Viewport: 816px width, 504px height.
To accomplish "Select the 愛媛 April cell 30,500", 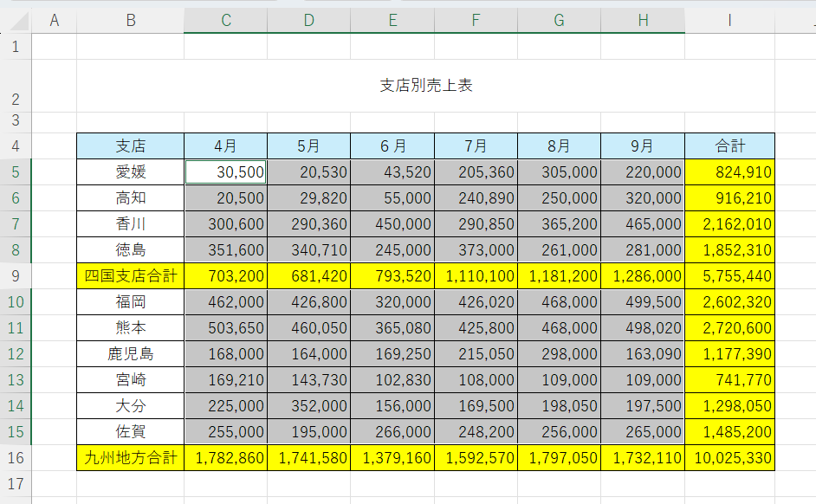I will point(225,172).
